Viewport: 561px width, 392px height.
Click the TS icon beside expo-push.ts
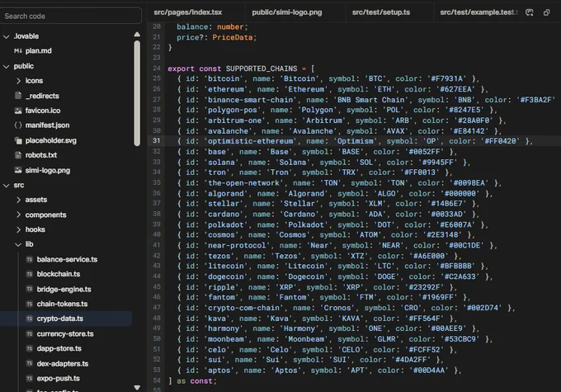point(30,379)
